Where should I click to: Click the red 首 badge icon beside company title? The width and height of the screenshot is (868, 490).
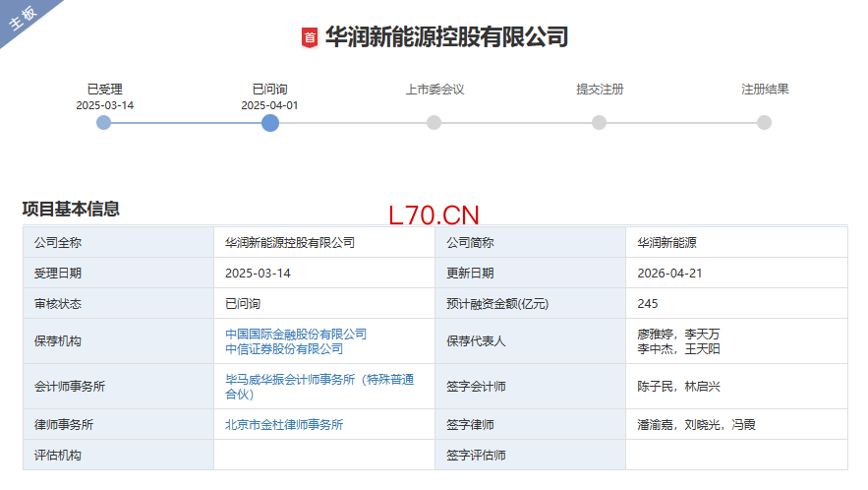(x=310, y=38)
